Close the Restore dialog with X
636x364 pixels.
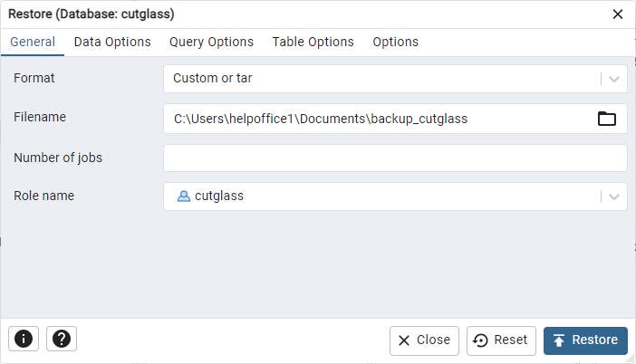(x=618, y=14)
